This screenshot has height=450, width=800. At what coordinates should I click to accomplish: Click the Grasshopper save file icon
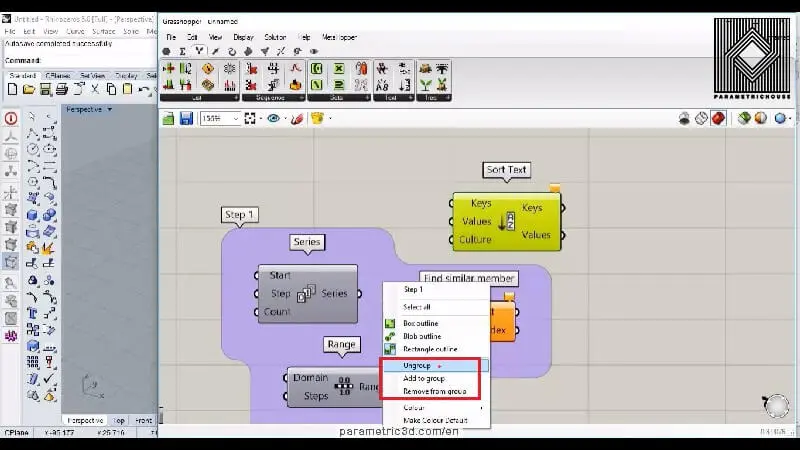(186, 119)
